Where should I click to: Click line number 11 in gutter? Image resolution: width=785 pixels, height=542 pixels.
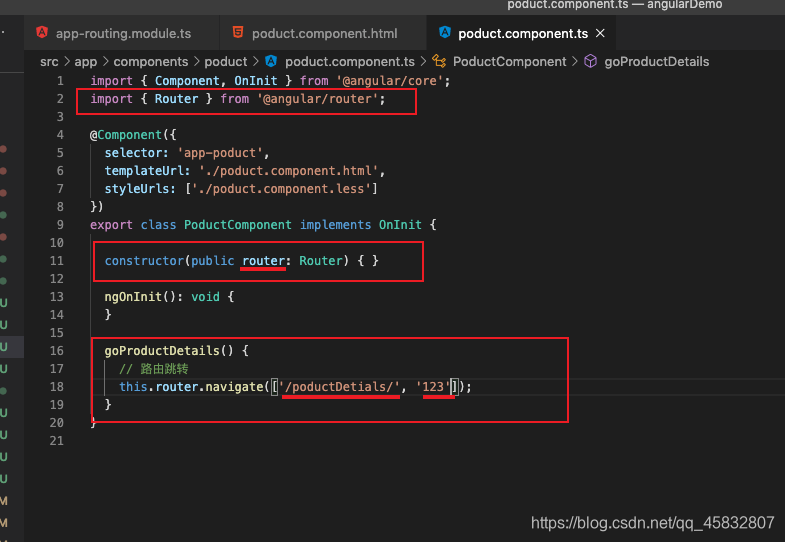[x=57, y=261]
